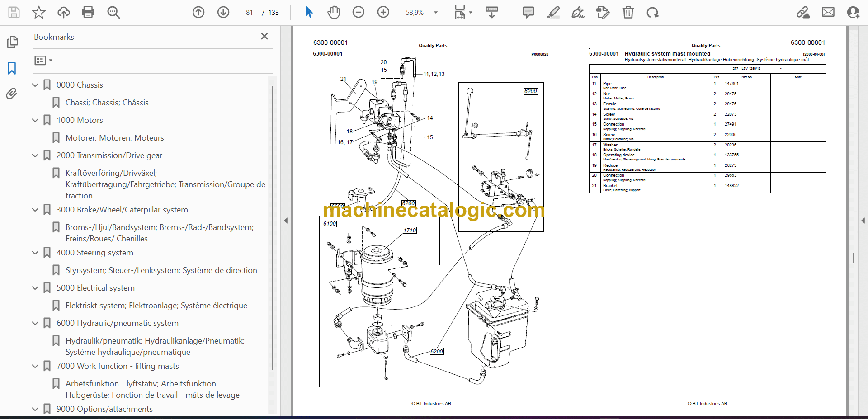Jump to Arbetsfunktion - lyftstativ bookmark
Viewport: 868px width, 419px height.
point(153,389)
